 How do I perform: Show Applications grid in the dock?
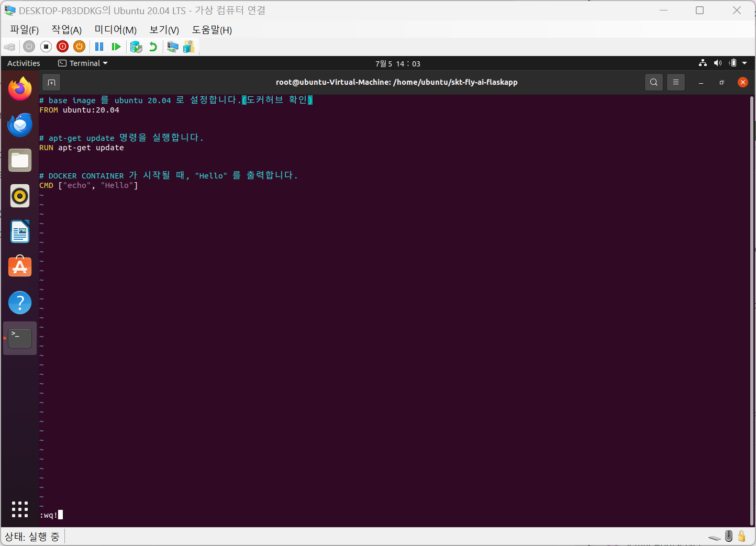pos(20,509)
